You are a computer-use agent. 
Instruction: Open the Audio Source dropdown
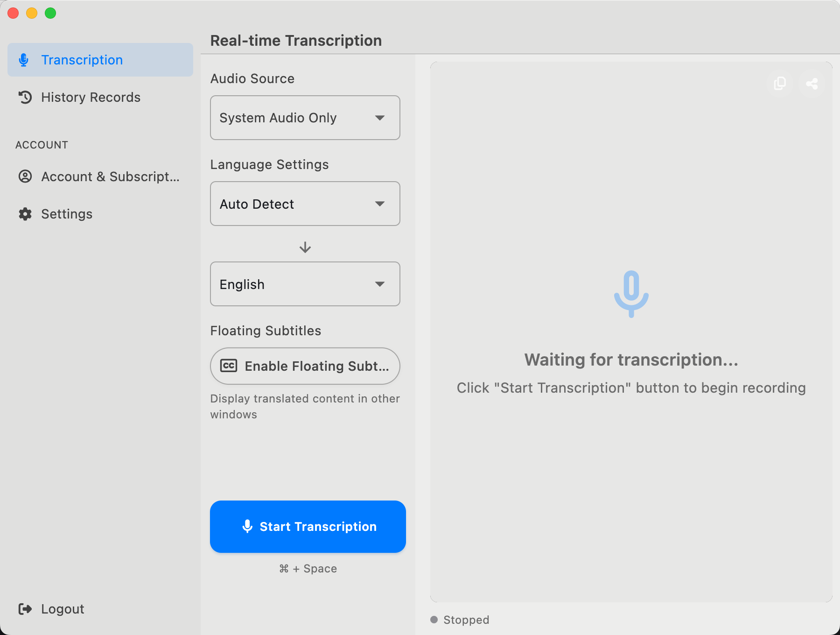tap(305, 118)
